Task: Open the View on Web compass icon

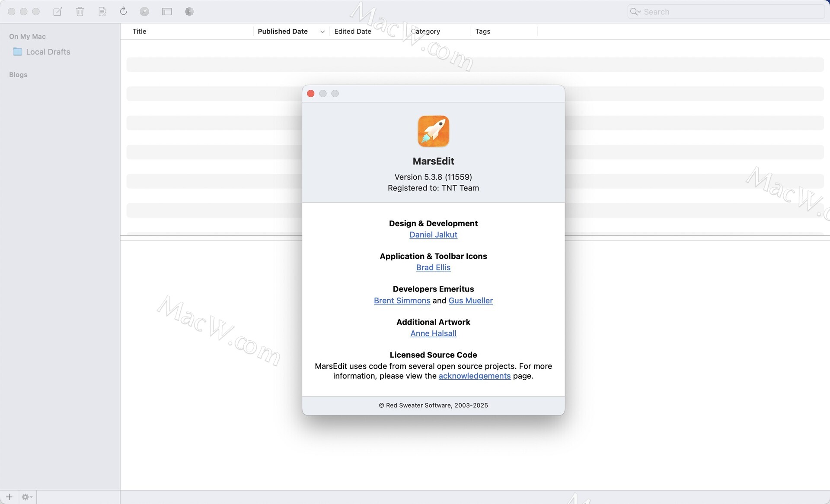Action: (144, 12)
